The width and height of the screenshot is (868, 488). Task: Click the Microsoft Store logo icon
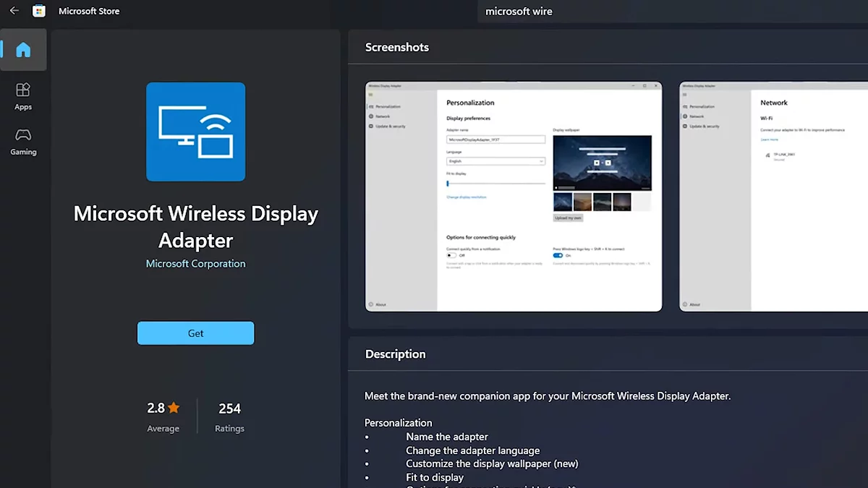[39, 11]
